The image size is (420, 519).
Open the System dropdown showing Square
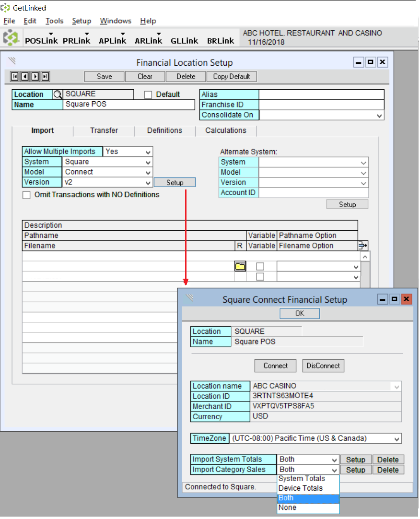(x=148, y=162)
